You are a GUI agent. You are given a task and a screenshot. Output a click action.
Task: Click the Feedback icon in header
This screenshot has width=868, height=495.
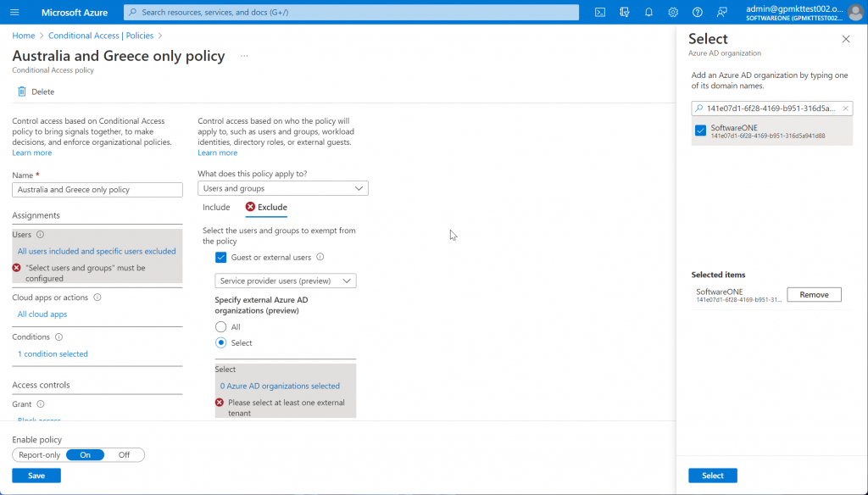pyautogui.click(x=721, y=12)
